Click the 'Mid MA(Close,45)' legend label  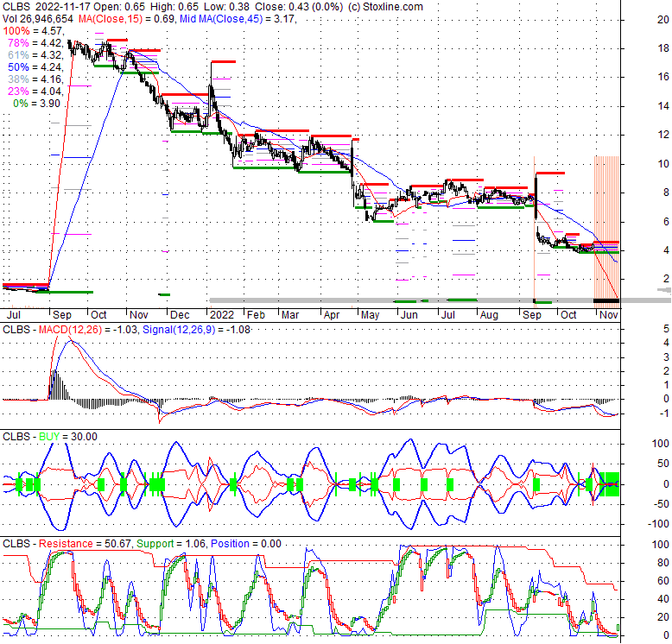tap(221, 19)
